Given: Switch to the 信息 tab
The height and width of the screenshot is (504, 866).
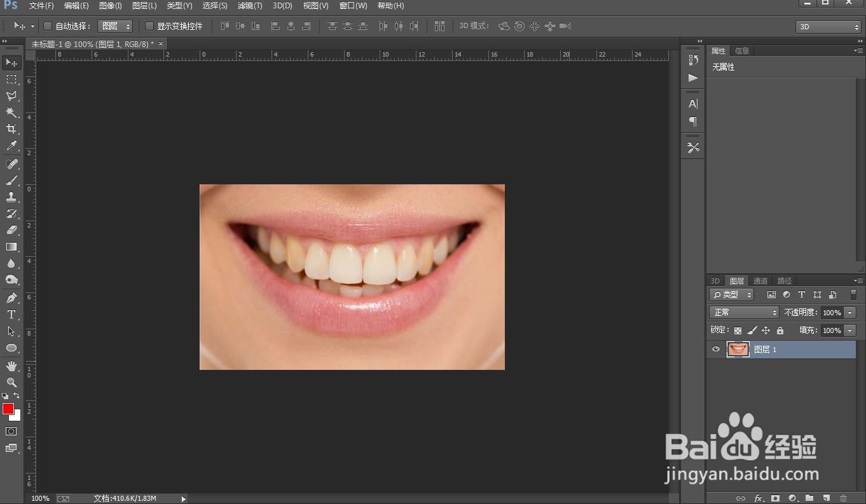Looking at the screenshot, I should click(742, 51).
